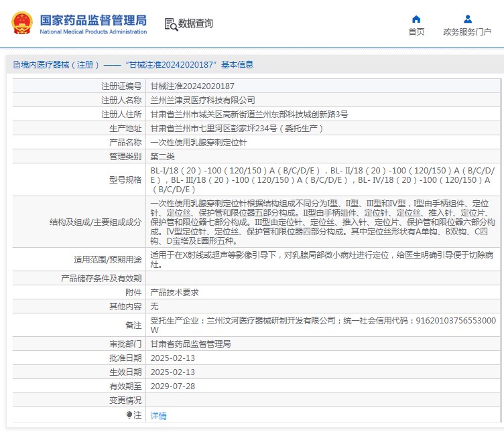Click the 生效日期 label
Screen dimensions: 504x434
125,372
